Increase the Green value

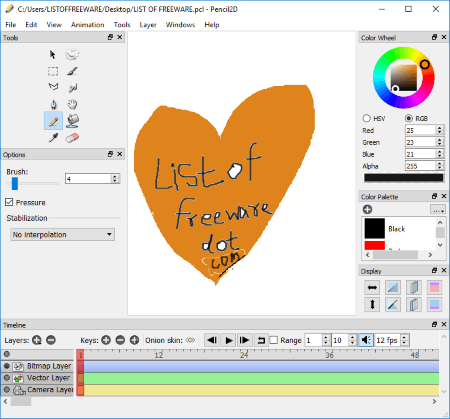pyautogui.click(x=440, y=140)
